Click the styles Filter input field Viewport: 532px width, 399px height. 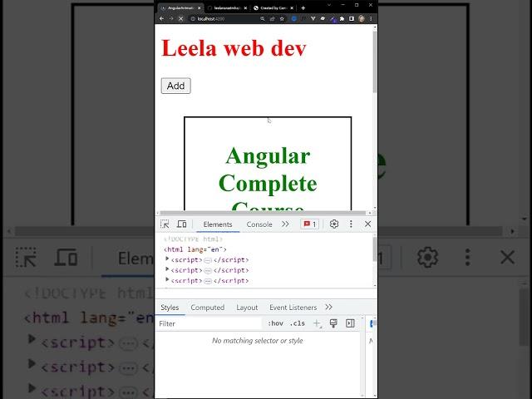coord(208,323)
